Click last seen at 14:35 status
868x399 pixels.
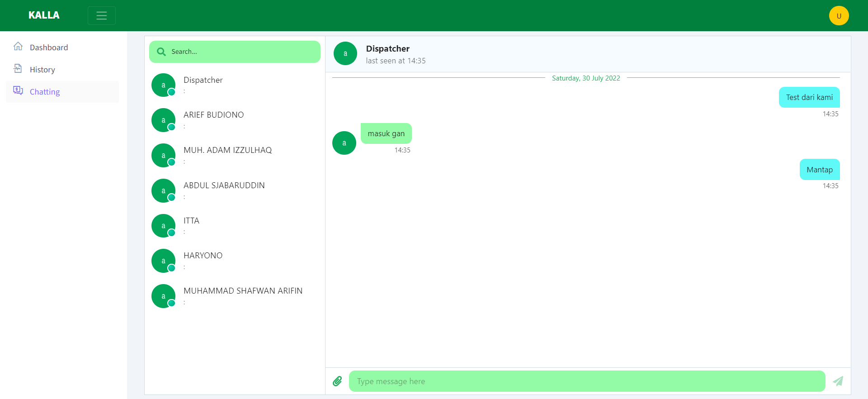pyautogui.click(x=396, y=61)
